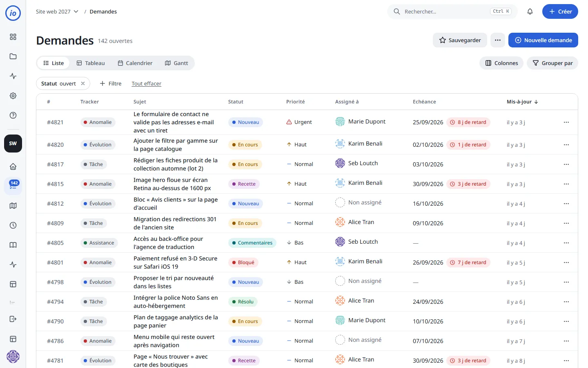Click the Tout effacer link
588x368 pixels.
[146, 83]
